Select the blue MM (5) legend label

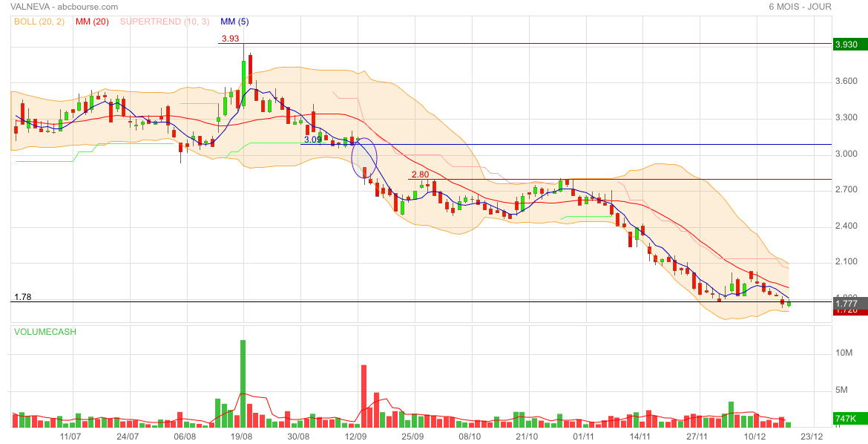point(234,22)
